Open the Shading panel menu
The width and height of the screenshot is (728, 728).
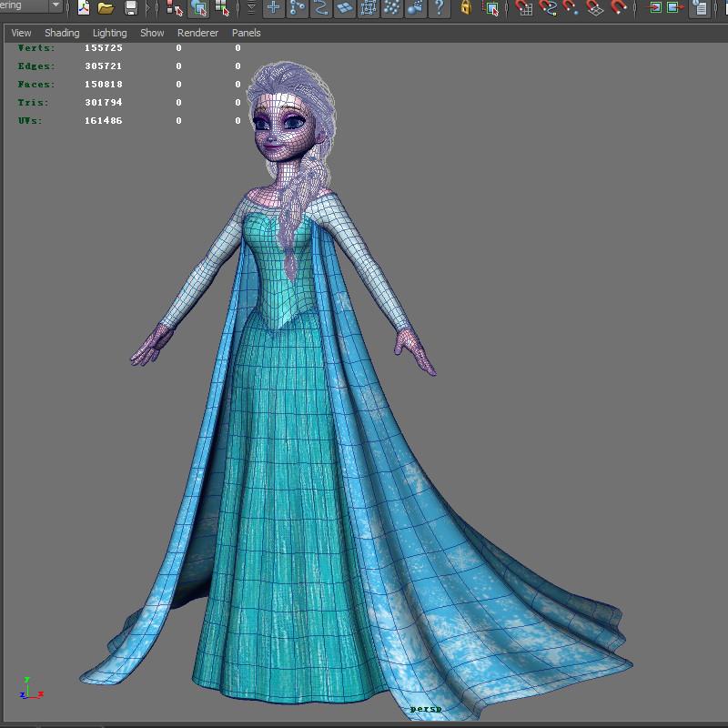(x=62, y=33)
